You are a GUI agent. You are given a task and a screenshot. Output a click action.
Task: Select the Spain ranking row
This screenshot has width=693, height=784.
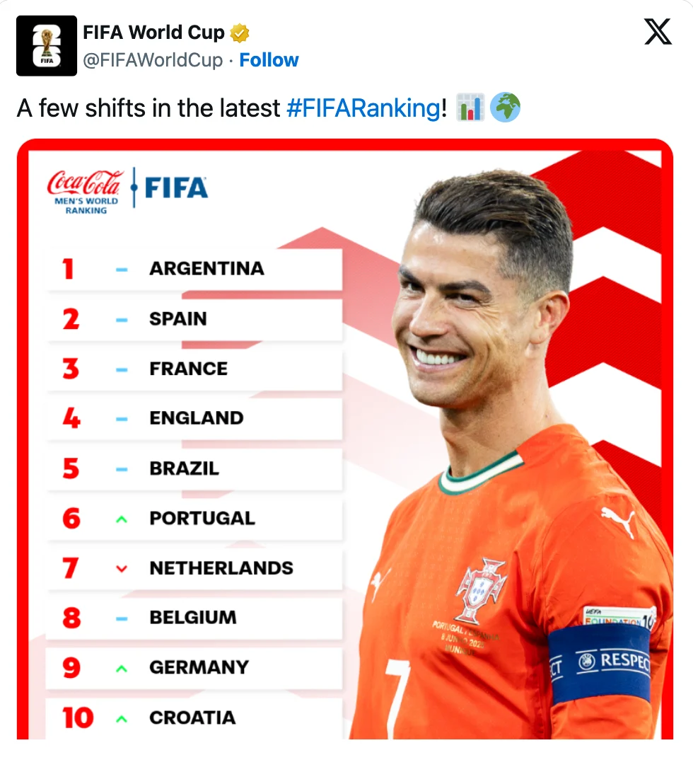194,319
